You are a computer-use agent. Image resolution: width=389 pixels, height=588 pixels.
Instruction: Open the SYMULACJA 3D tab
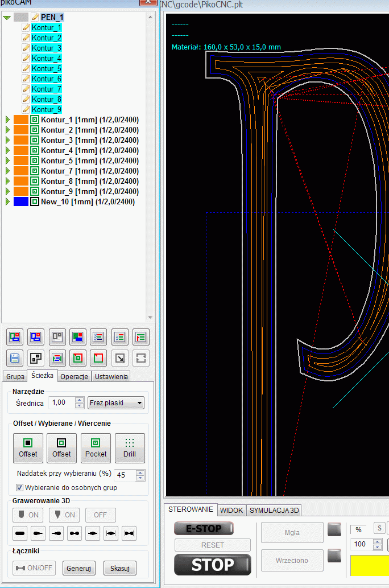274,511
